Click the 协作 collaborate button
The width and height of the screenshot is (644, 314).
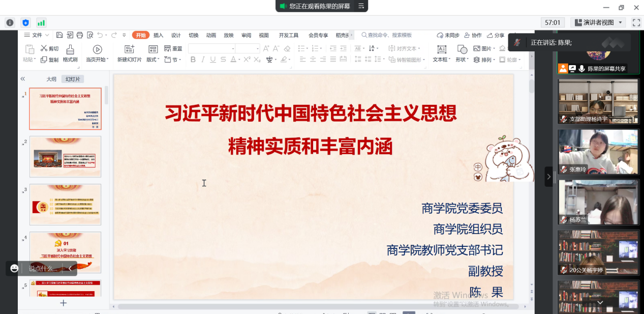473,35
